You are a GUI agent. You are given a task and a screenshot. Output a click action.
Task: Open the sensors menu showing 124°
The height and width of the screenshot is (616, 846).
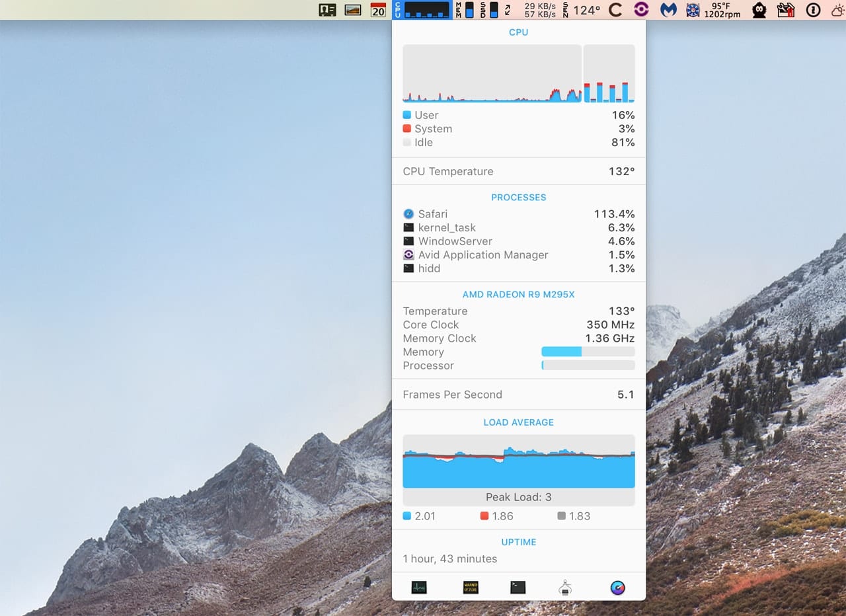click(x=581, y=10)
